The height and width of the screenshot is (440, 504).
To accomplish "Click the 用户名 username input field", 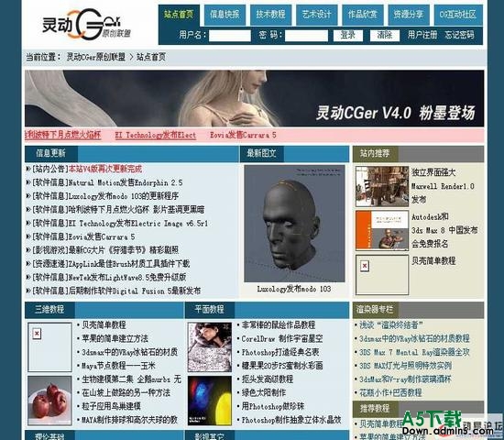I will pyautogui.click(x=230, y=36).
